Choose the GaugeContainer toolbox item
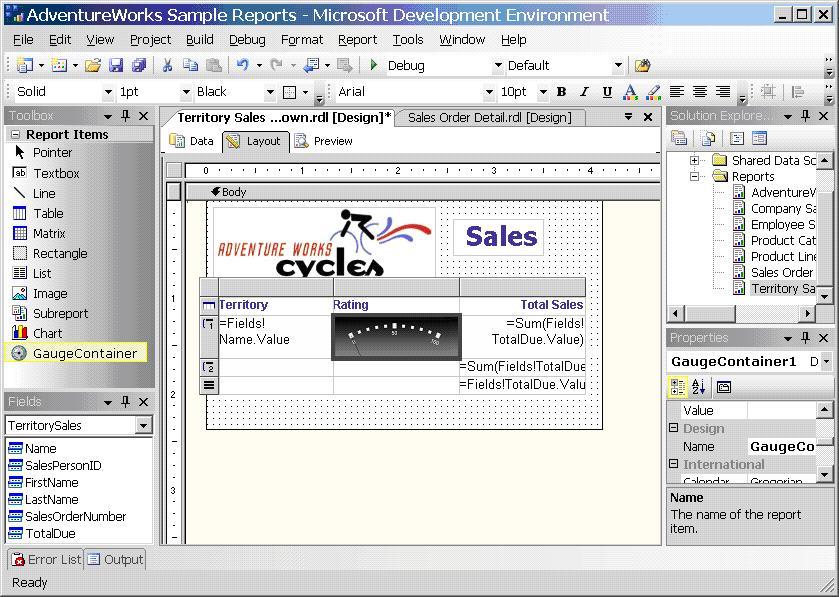 tap(84, 353)
